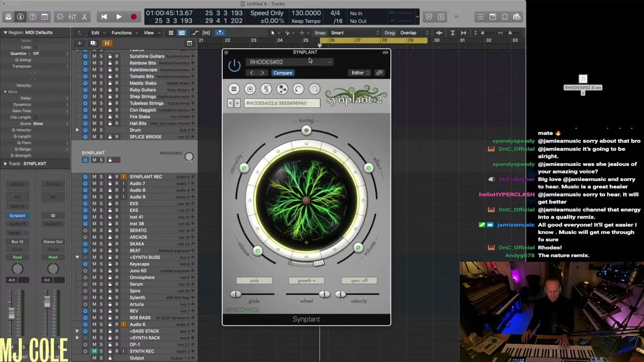Click the Synplant undo arrow icon
This screenshot has height=362, width=644.
pos(298,89)
